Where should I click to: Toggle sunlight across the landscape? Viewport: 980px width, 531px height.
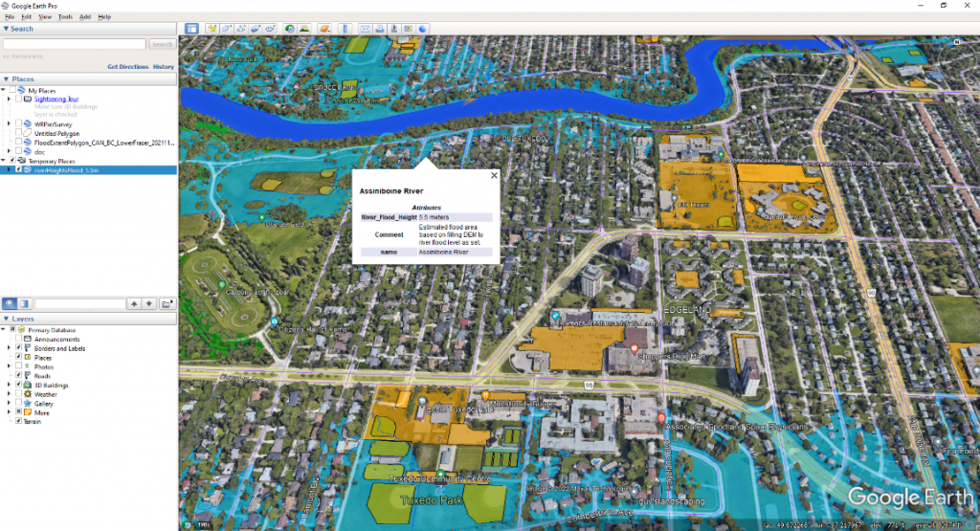click(303, 29)
